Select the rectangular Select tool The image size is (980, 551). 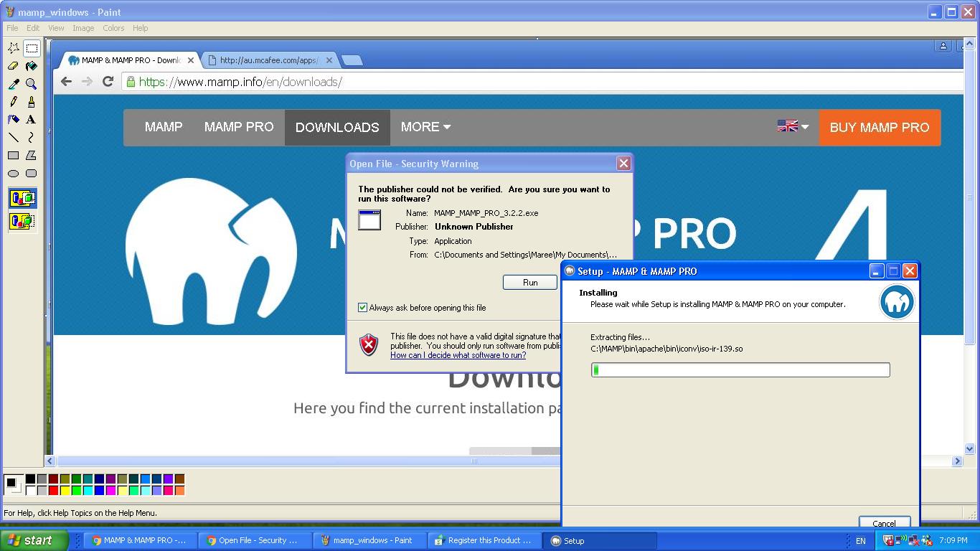pos(32,48)
